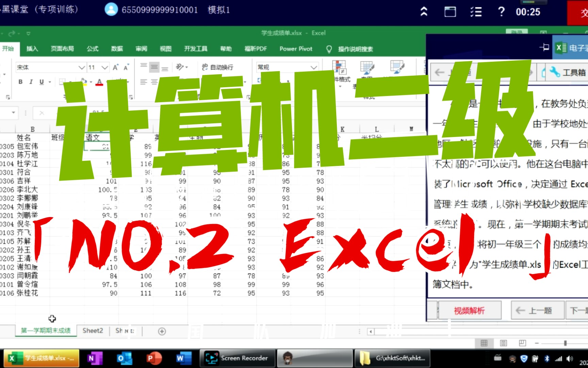Select the Normal view grid icon

[484, 343]
